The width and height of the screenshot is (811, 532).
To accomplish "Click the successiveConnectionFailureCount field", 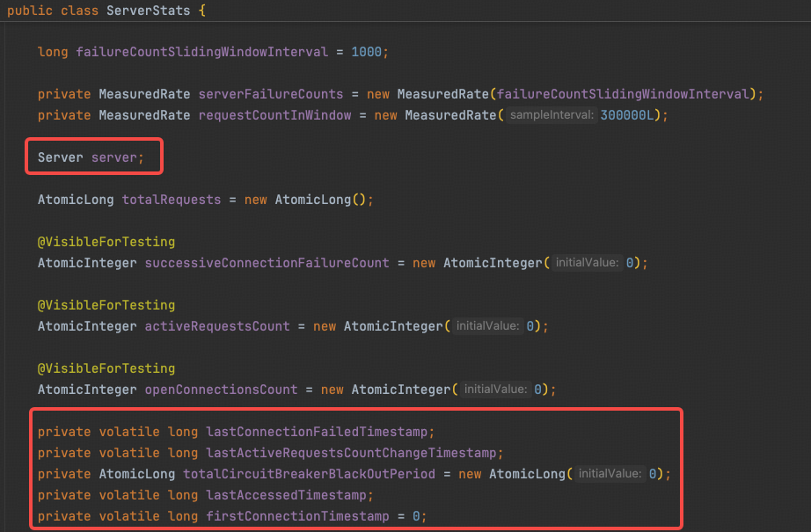I will click(267, 263).
